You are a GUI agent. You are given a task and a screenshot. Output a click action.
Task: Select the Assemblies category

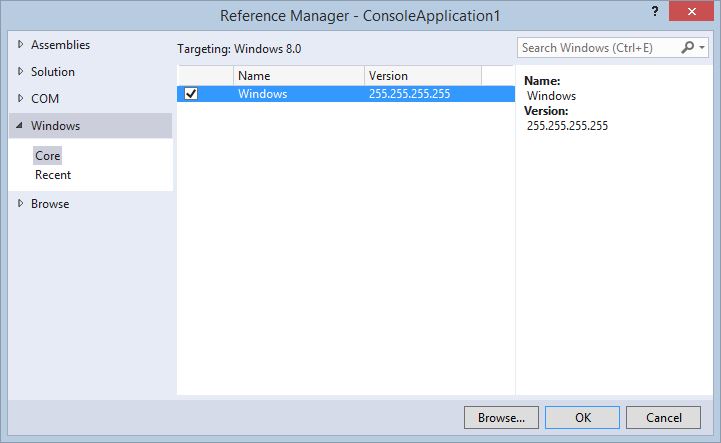(x=60, y=45)
